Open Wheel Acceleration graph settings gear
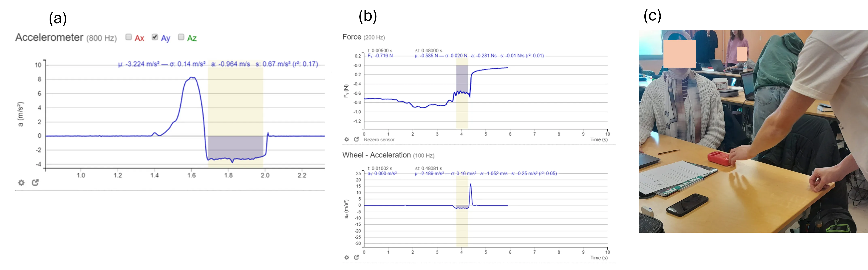Screen dimensions: 868x270 click(x=346, y=257)
